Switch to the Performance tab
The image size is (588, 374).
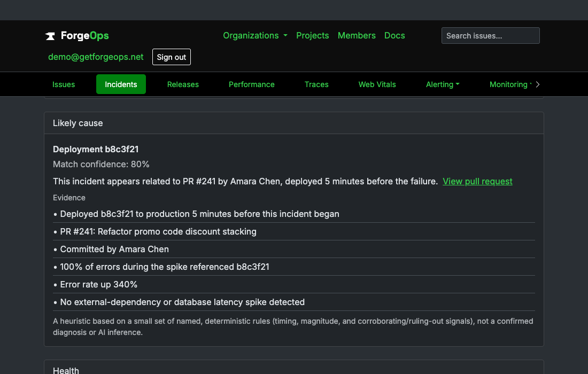tap(252, 84)
